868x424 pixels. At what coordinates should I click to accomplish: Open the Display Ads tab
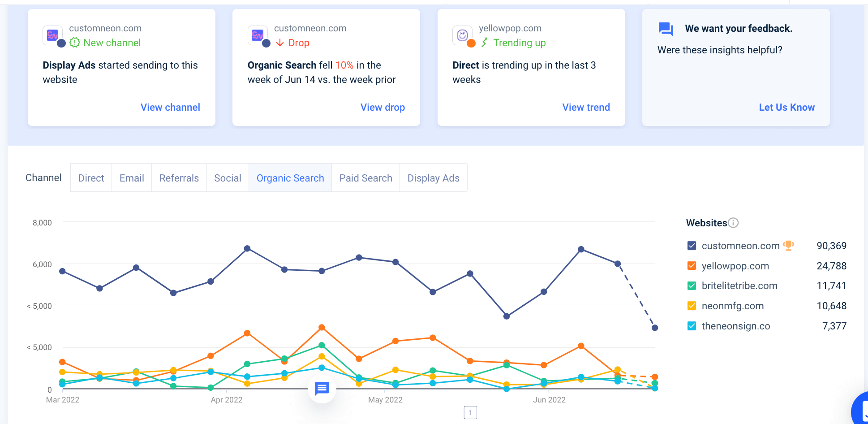(433, 177)
